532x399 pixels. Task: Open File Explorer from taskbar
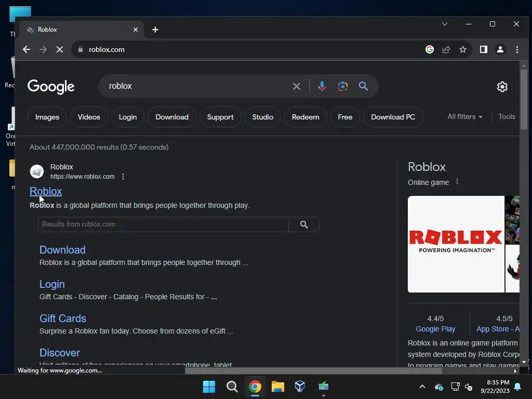tap(277, 387)
